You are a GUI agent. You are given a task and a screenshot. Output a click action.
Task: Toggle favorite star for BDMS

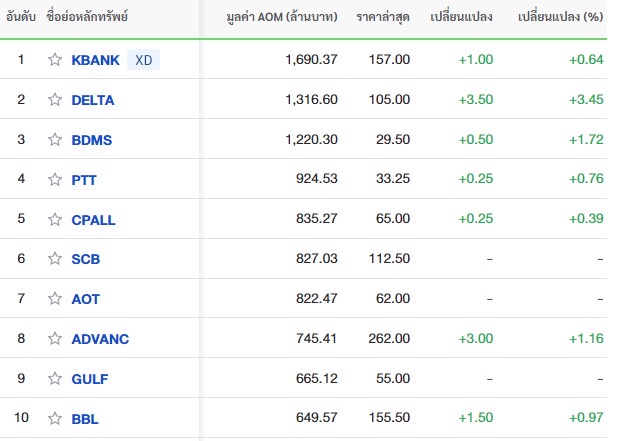(55, 139)
